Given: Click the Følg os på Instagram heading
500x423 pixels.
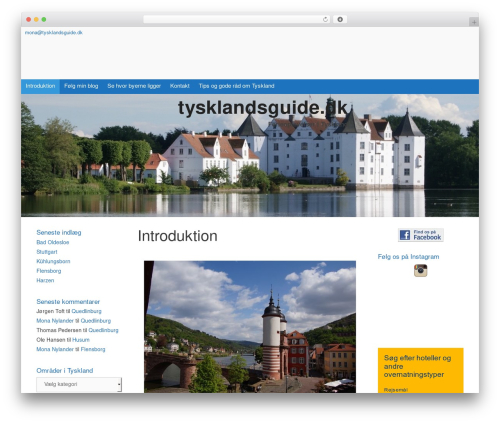Looking at the screenshot, I should pos(408,257).
